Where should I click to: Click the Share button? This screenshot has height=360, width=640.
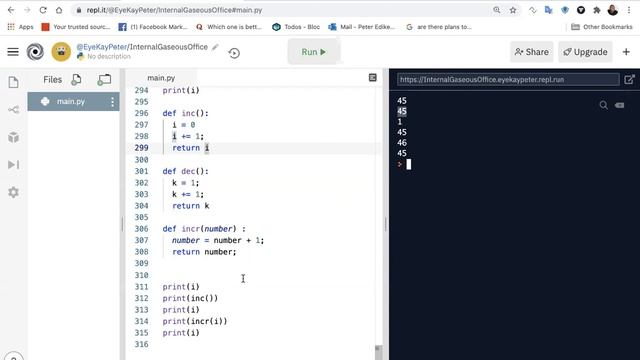[531, 52]
